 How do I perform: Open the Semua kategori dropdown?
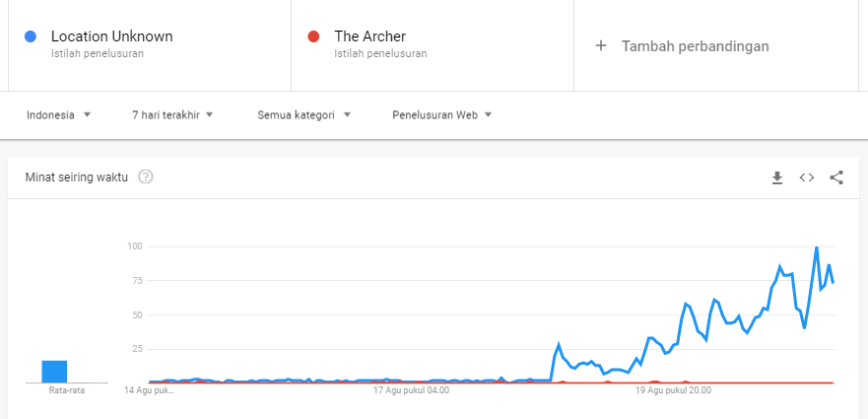(x=303, y=114)
